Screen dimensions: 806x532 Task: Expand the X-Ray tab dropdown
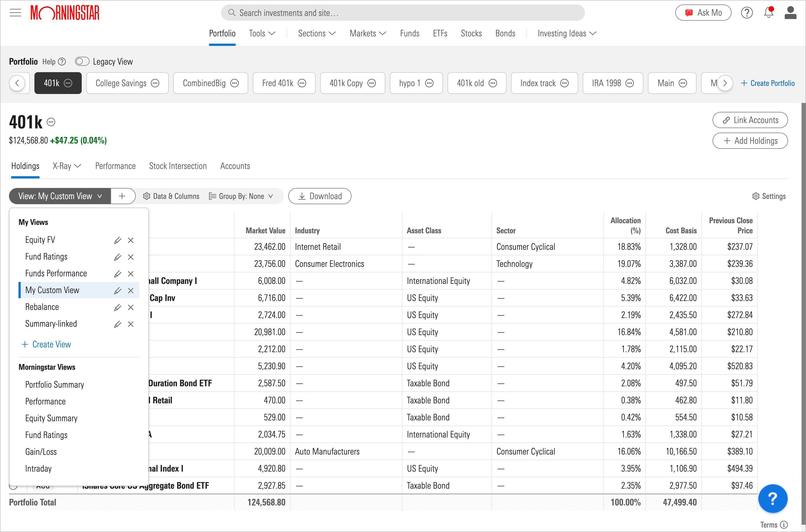coord(67,166)
